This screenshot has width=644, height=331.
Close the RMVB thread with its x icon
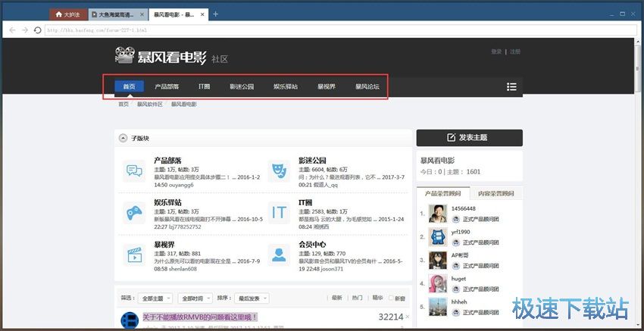tap(407, 317)
